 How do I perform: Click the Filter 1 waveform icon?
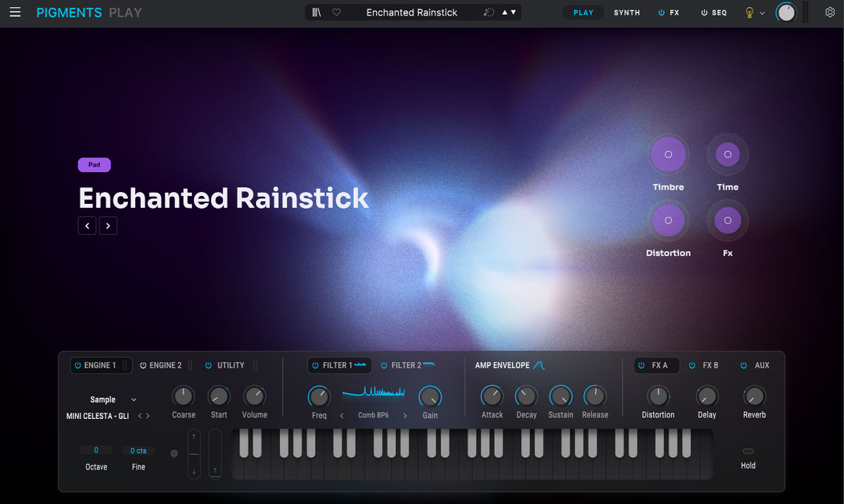[x=361, y=365]
